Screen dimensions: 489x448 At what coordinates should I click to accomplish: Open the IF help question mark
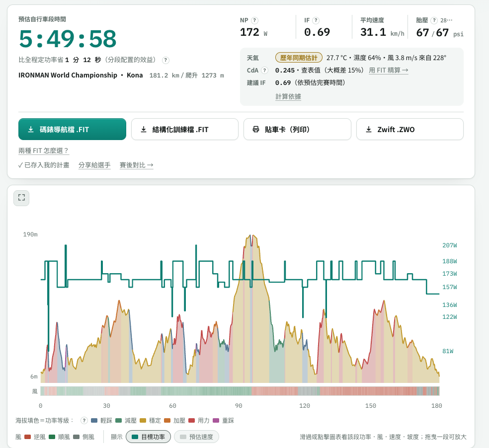(x=316, y=20)
